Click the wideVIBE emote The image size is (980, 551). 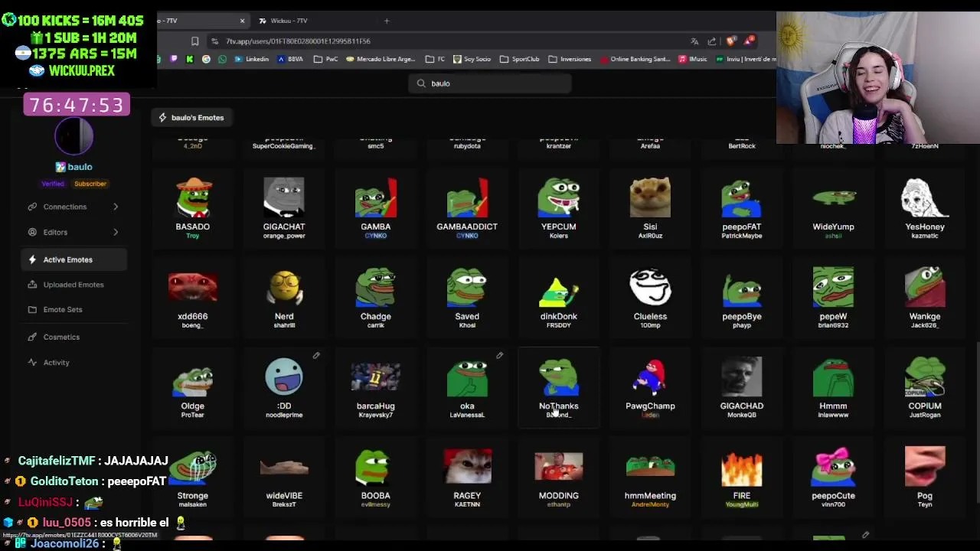(x=284, y=477)
